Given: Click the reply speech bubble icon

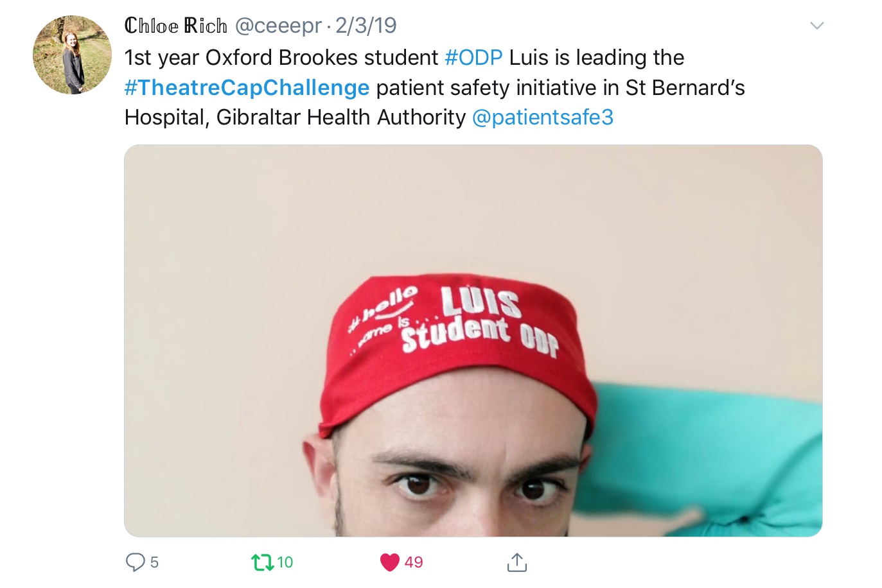Looking at the screenshot, I should click(135, 562).
